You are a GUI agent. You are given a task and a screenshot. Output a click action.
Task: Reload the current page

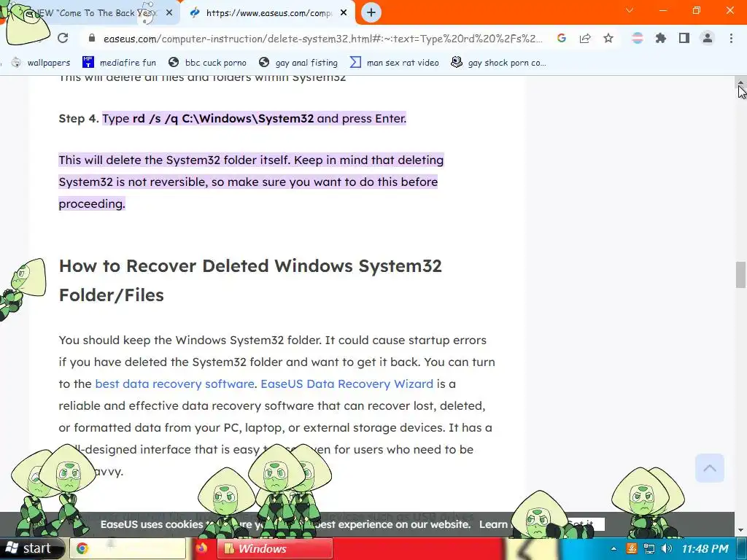pos(63,38)
